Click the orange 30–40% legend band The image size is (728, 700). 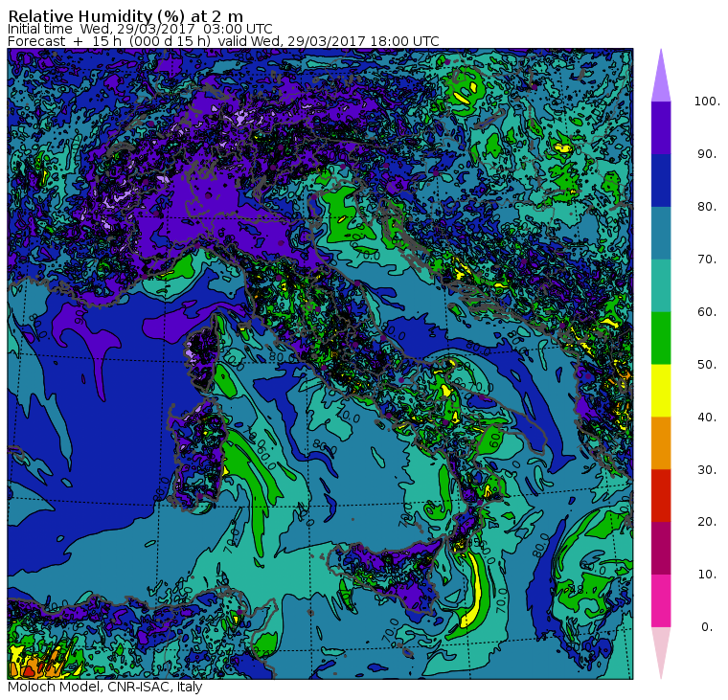click(x=661, y=442)
